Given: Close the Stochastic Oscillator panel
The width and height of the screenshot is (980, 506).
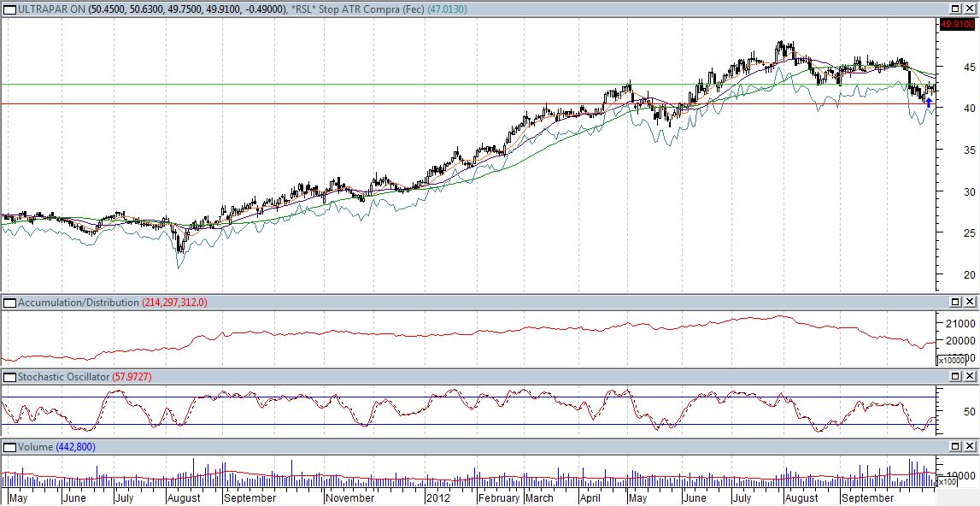Looking at the screenshot, I should tap(970, 376).
